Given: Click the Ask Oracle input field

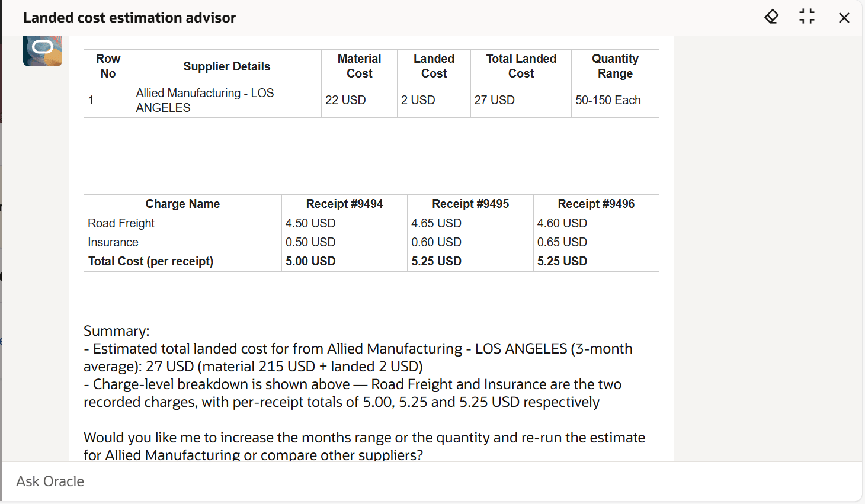Looking at the screenshot, I should click(x=237, y=481).
